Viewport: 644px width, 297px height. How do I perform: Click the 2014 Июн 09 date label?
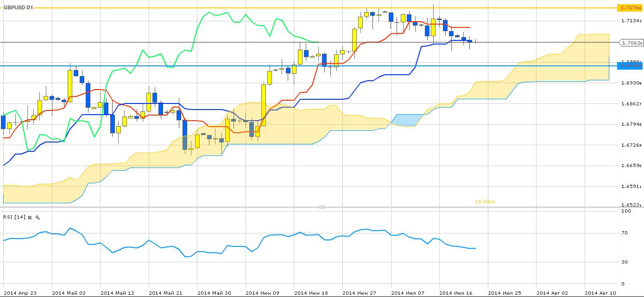pyautogui.click(x=262, y=293)
